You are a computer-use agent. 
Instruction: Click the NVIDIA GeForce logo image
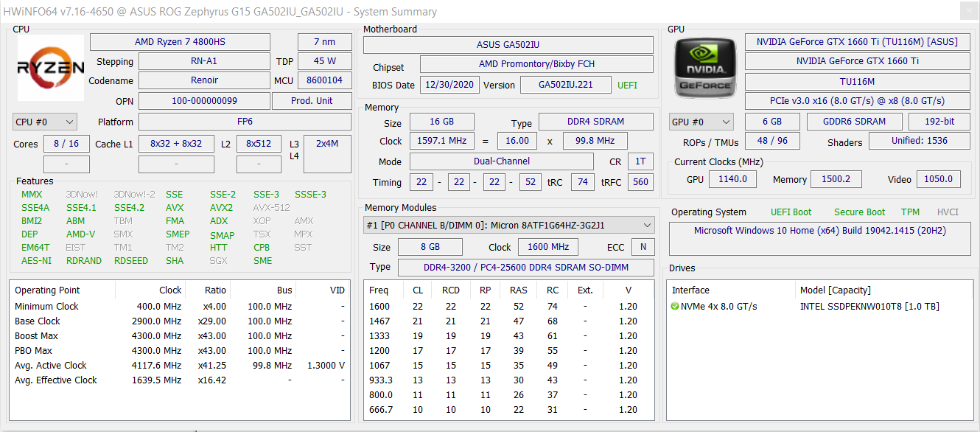click(705, 69)
